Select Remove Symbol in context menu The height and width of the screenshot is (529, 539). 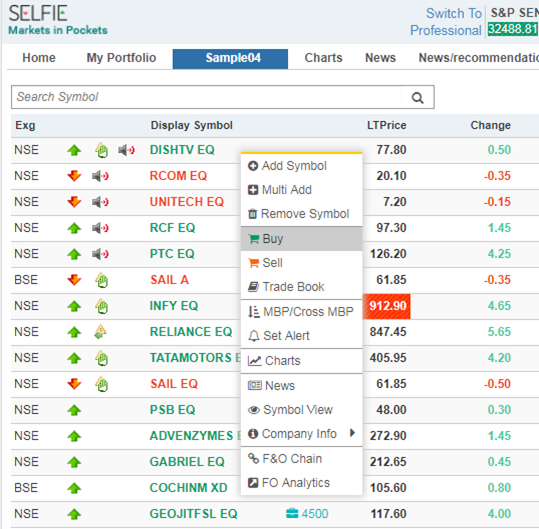tap(301, 214)
